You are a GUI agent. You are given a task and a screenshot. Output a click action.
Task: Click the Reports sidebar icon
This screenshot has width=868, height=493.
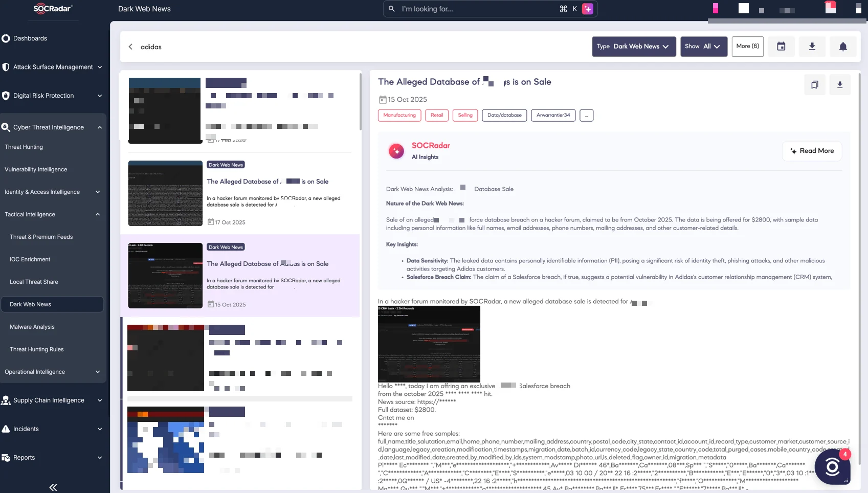[x=6, y=458]
